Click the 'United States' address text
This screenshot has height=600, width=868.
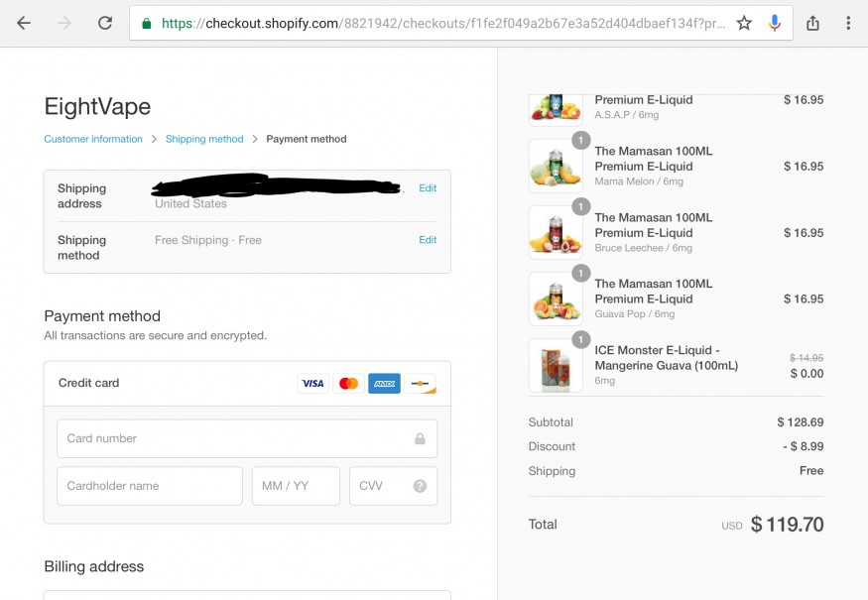tap(191, 203)
